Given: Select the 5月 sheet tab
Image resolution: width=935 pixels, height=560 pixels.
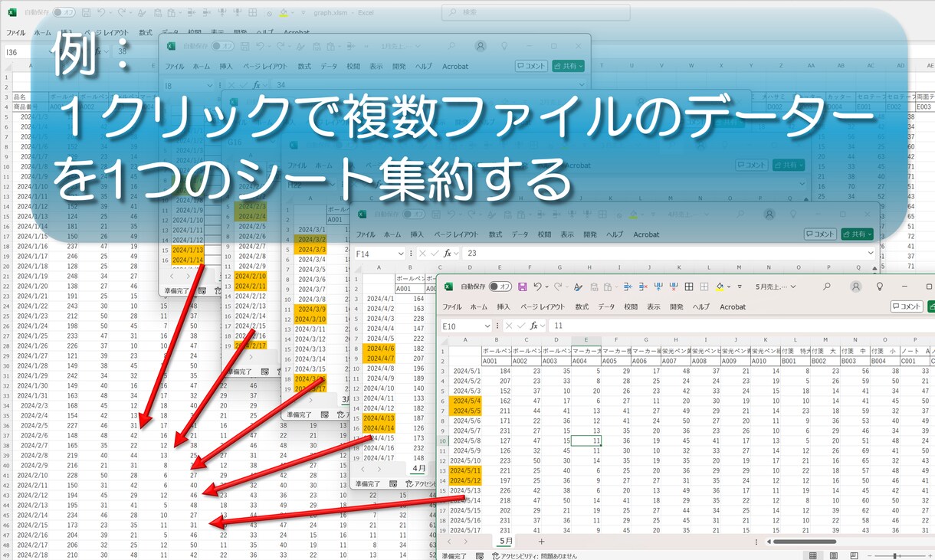Looking at the screenshot, I should tap(507, 541).
